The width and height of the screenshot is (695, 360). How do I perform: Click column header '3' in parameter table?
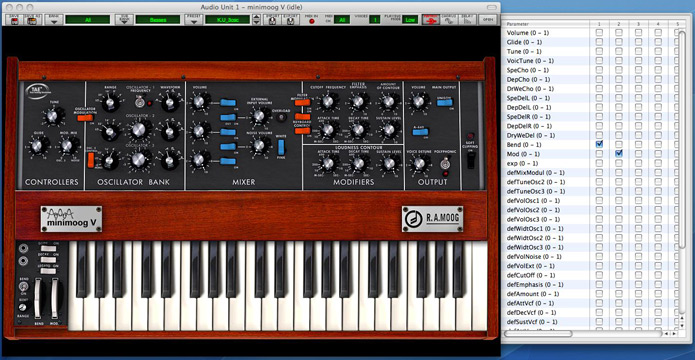click(x=638, y=23)
